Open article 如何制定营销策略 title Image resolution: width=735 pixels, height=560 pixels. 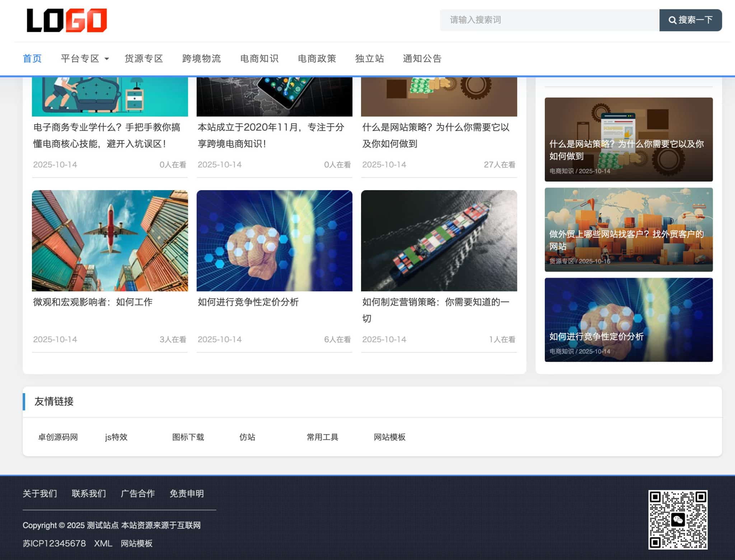click(x=436, y=310)
